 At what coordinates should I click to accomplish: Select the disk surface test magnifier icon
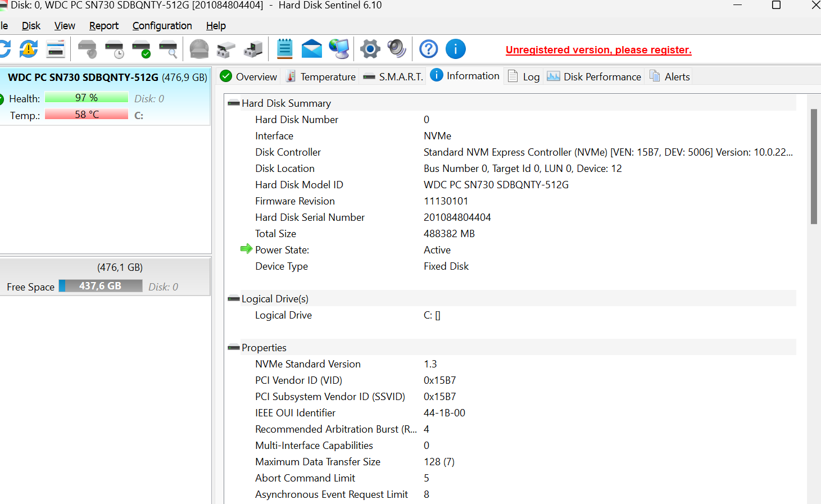(x=167, y=49)
